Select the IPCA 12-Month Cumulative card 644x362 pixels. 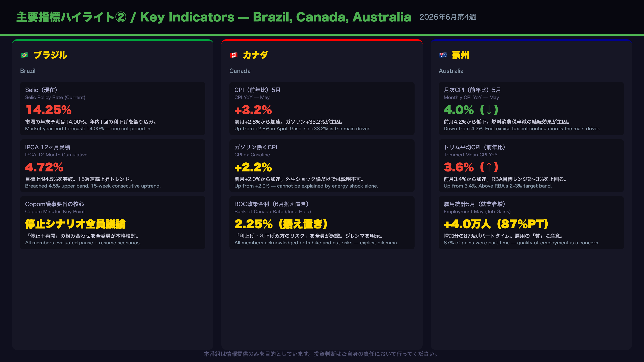(113, 166)
